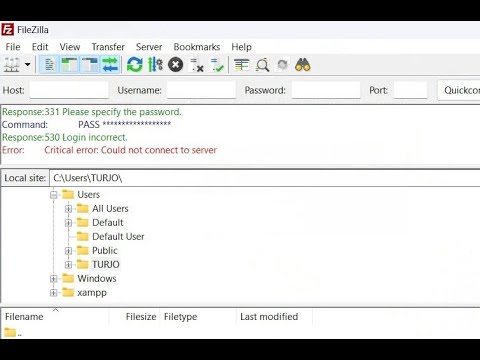Open Site Manager dropdown arrow
The height and width of the screenshot is (360, 480).
point(28,65)
